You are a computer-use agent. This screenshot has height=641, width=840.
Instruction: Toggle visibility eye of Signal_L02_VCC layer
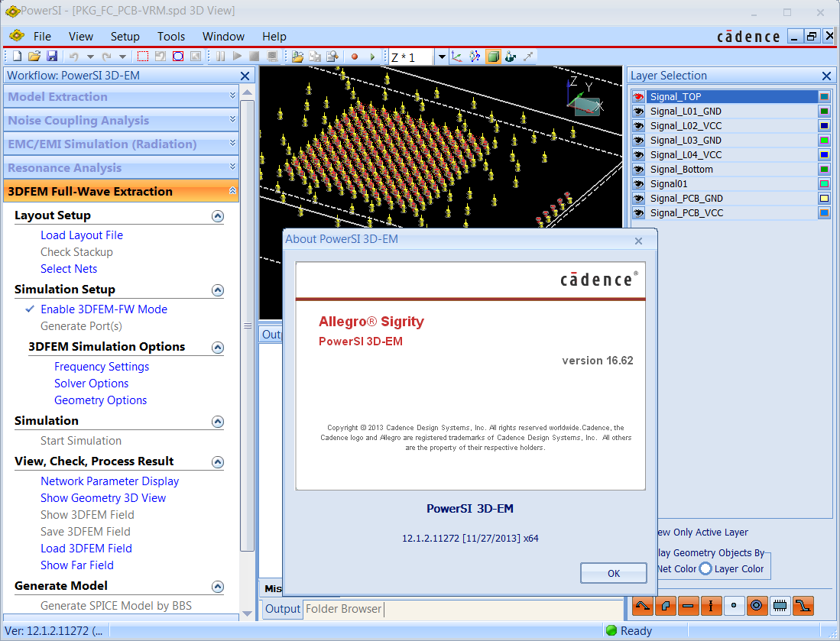(x=638, y=126)
